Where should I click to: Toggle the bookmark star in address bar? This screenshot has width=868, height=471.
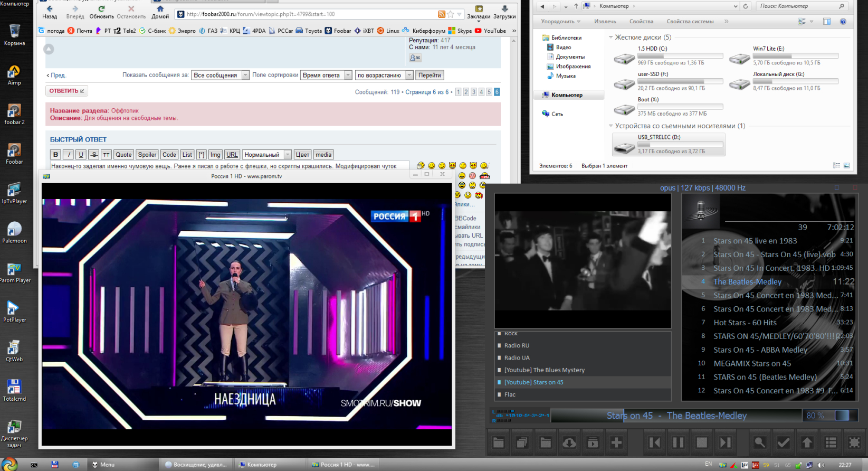coord(451,14)
